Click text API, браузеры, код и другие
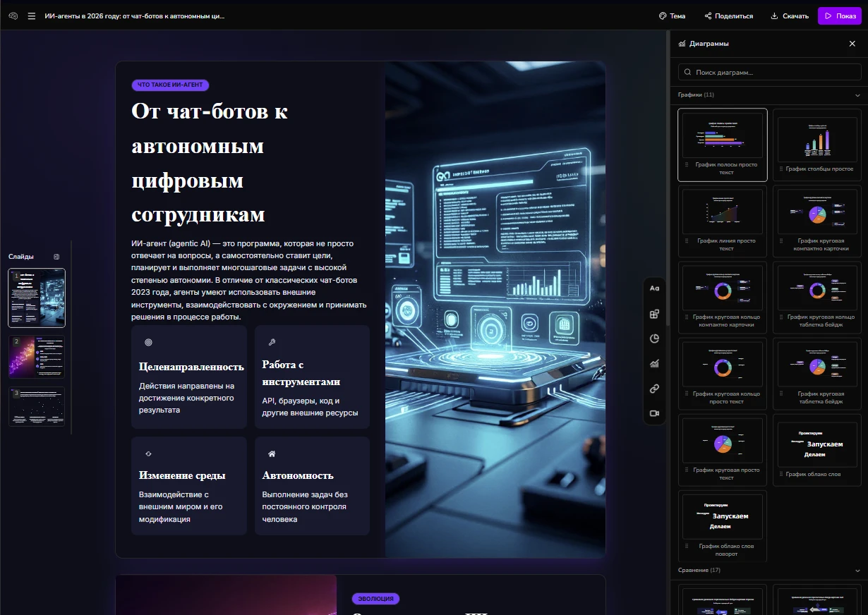This screenshot has width=868, height=615. coord(310,406)
